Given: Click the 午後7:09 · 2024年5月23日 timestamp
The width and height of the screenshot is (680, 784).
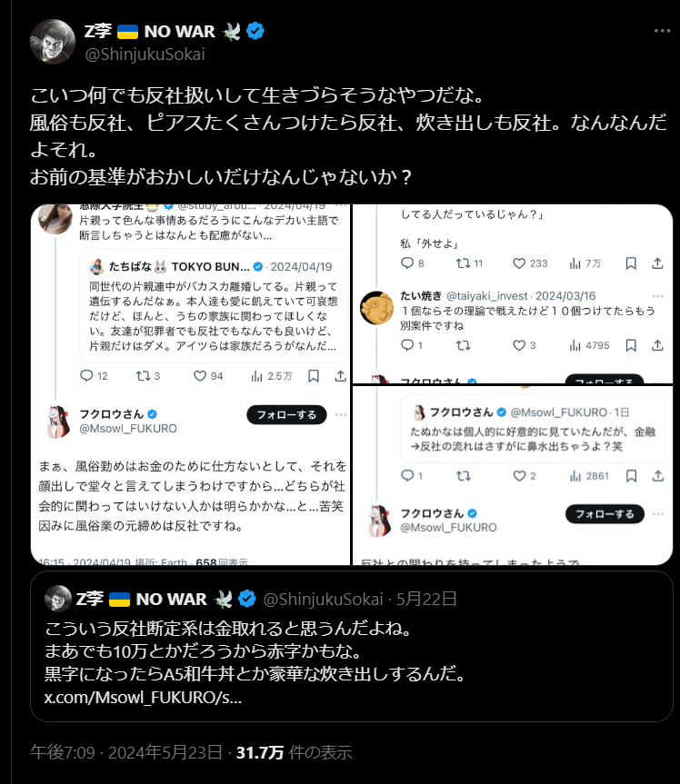Looking at the screenshot, I should (x=126, y=752).
